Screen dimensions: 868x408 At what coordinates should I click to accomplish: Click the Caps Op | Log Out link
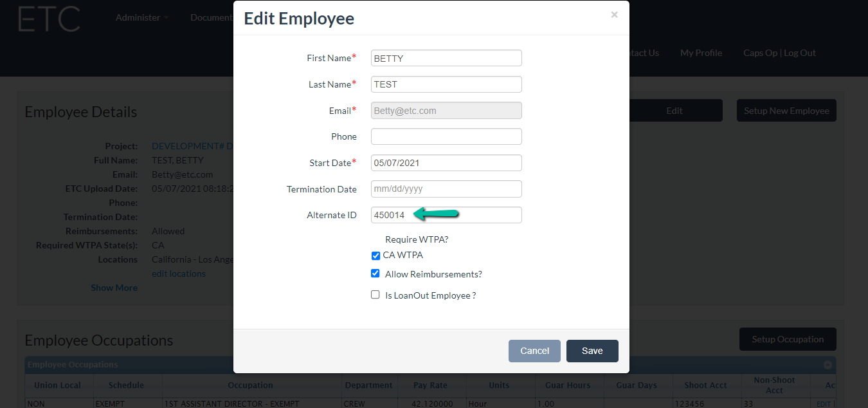coord(779,53)
